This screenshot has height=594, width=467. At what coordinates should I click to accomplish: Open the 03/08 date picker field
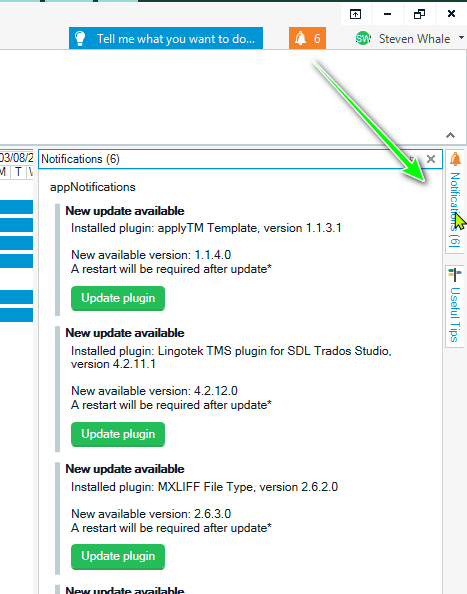point(17,157)
